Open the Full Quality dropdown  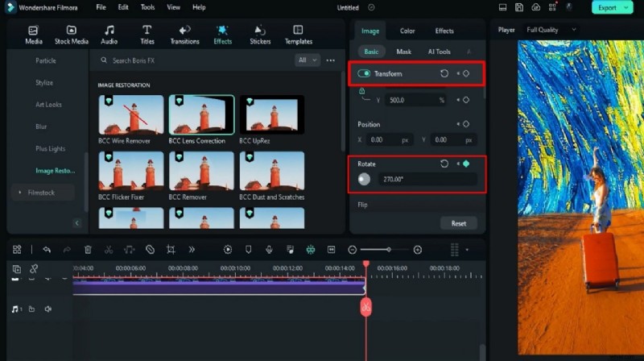coord(551,30)
